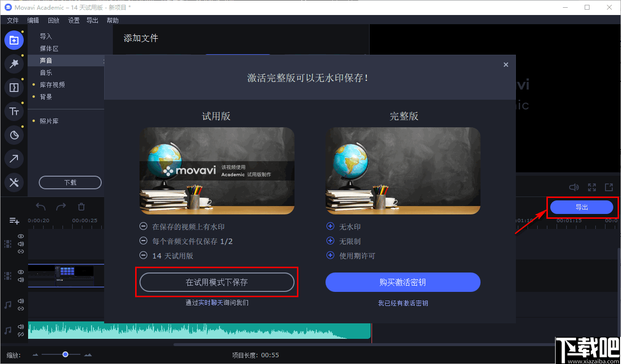The height and width of the screenshot is (364, 621).
Task: Select 音乐 in the sidebar list
Action: tap(46, 72)
